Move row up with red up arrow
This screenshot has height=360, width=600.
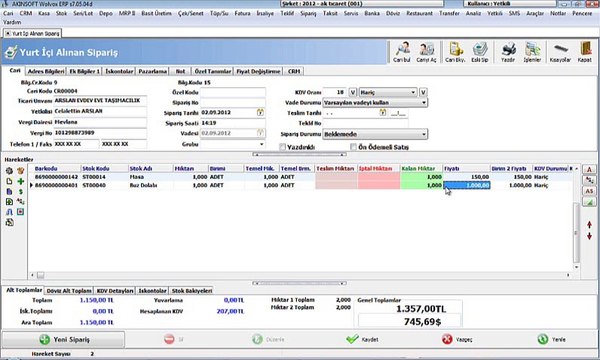589,225
